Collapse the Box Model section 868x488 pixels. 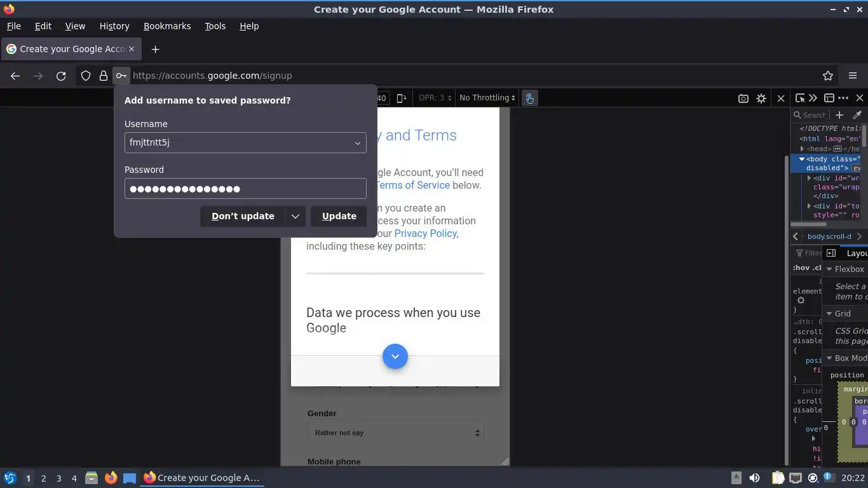tap(829, 358)
